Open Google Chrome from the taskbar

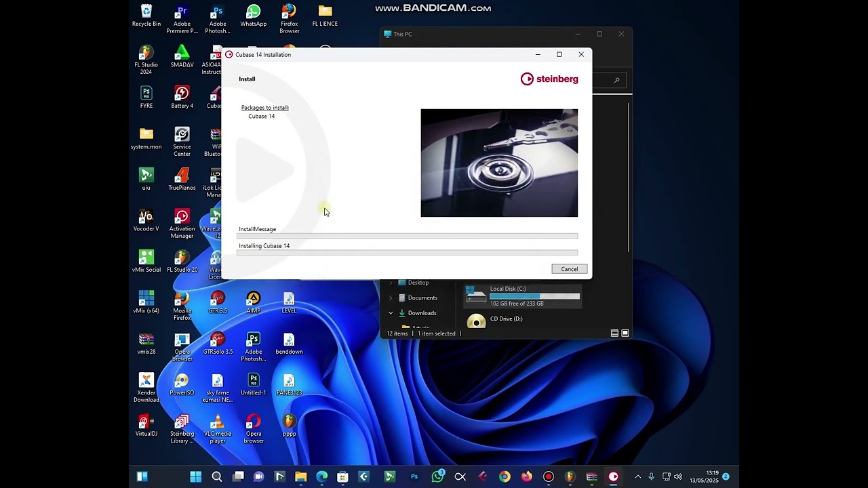click(505, 477)
